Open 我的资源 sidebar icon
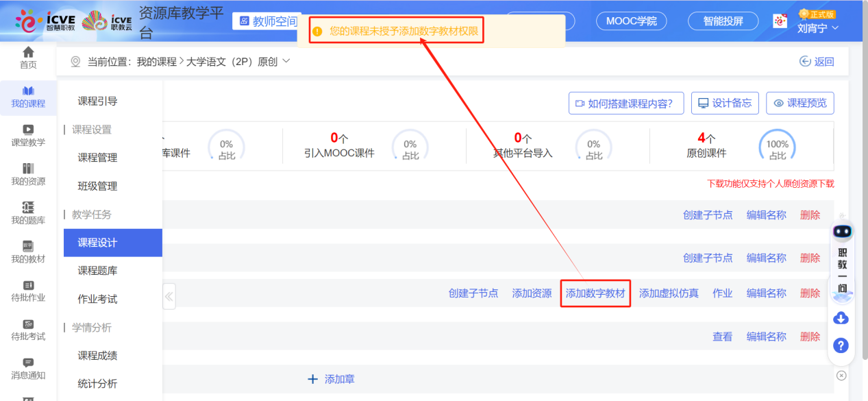Screen dimensions: 868x401 [28, 174]
